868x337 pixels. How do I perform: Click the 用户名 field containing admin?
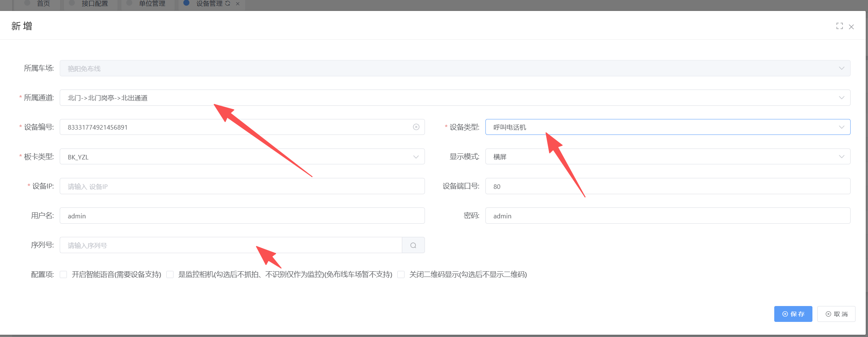(242, 215)
